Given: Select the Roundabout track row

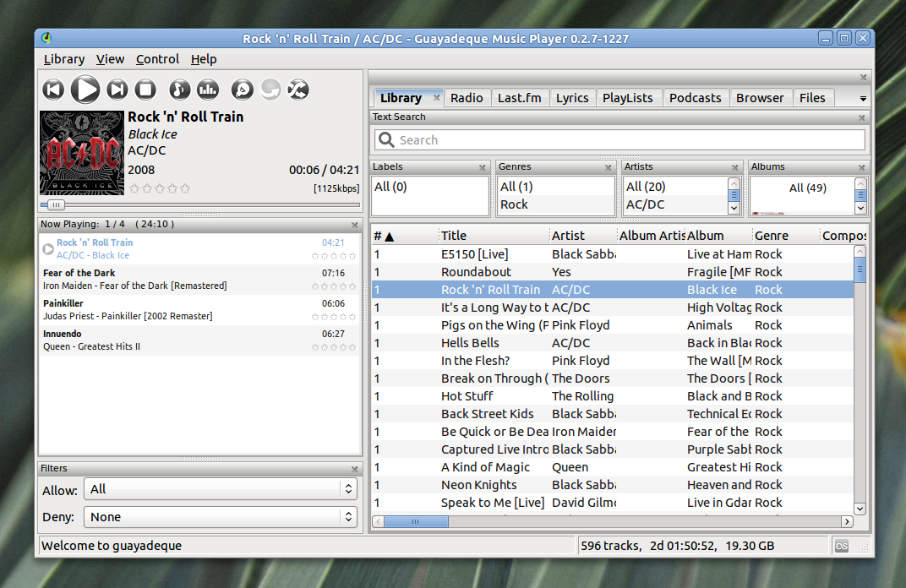Looking at the screenshot, I should click(x=613, y=272).
